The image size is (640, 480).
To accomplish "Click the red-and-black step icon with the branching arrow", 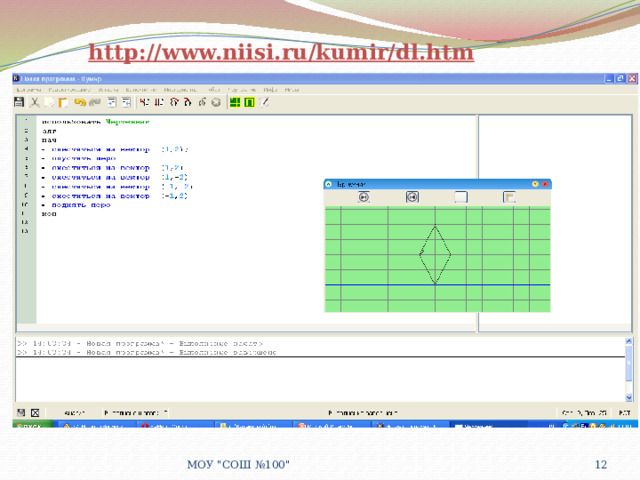I will [144, 102].
